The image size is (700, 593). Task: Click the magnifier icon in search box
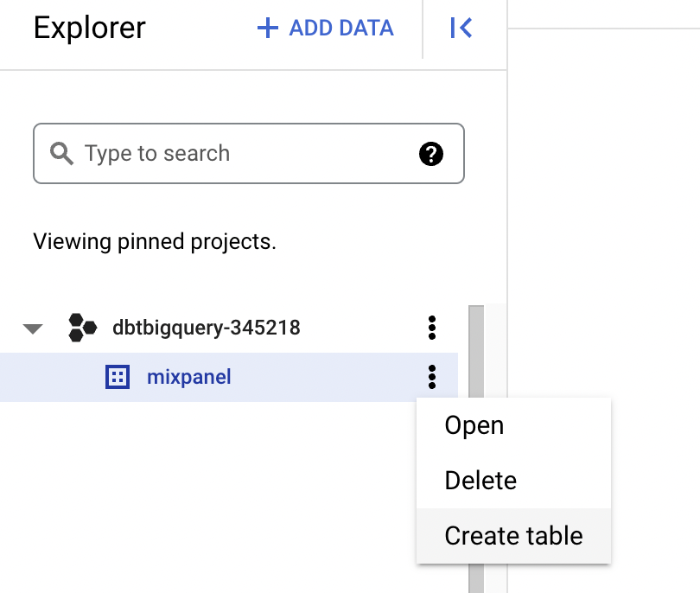tap(61, 154)
